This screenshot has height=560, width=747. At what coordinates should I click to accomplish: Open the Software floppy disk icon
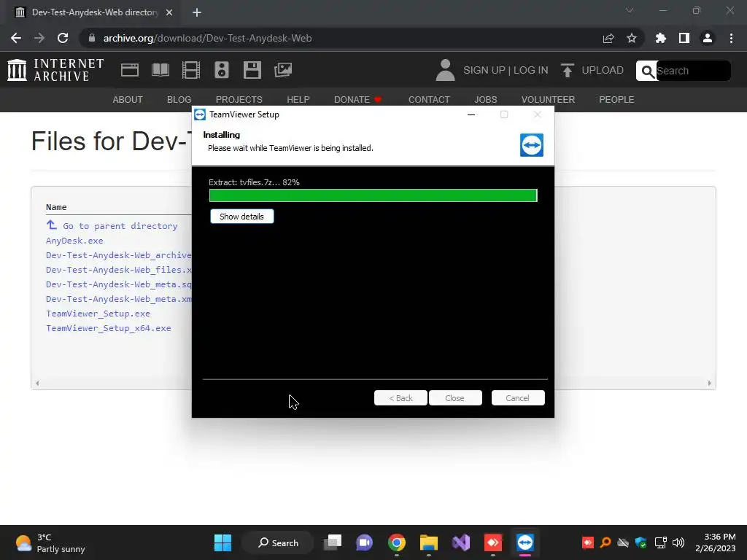(x=252, y=70)
